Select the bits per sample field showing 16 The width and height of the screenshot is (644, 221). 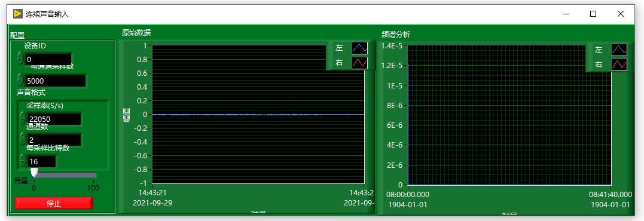(41, 161)
